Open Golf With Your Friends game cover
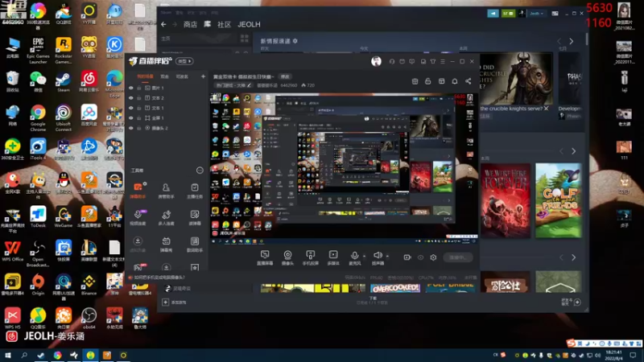Image resolution: width=644 pixels, height=362 pixels. click(559, 200)
